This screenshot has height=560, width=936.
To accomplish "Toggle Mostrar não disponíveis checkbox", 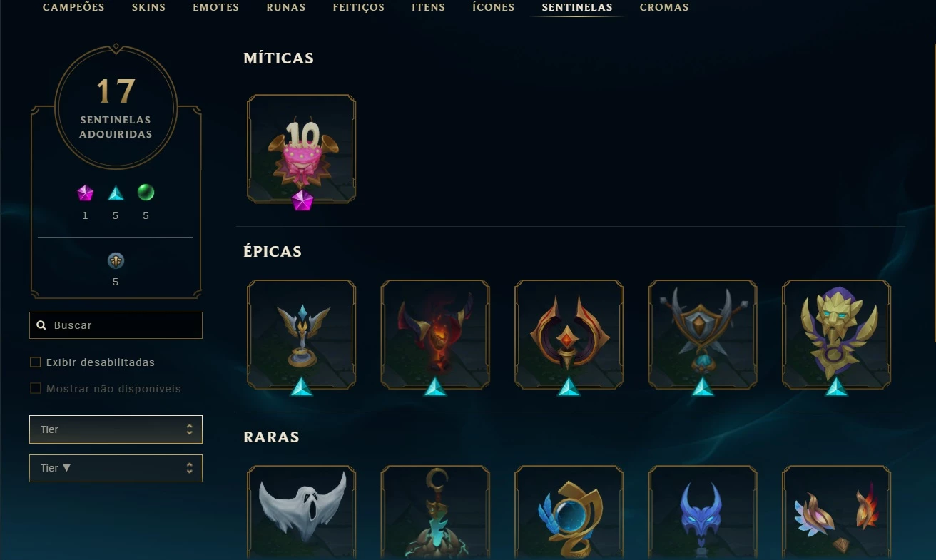I will click(36, 389).
